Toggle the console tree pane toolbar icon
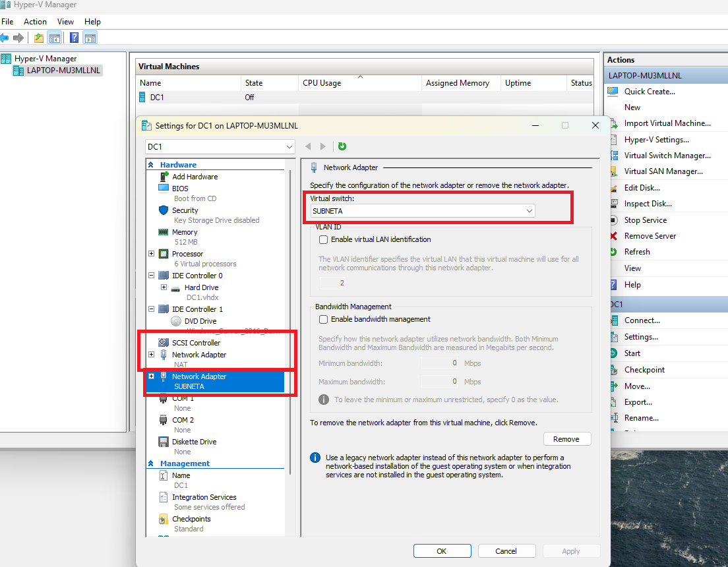728x567 pixels. 55,38
